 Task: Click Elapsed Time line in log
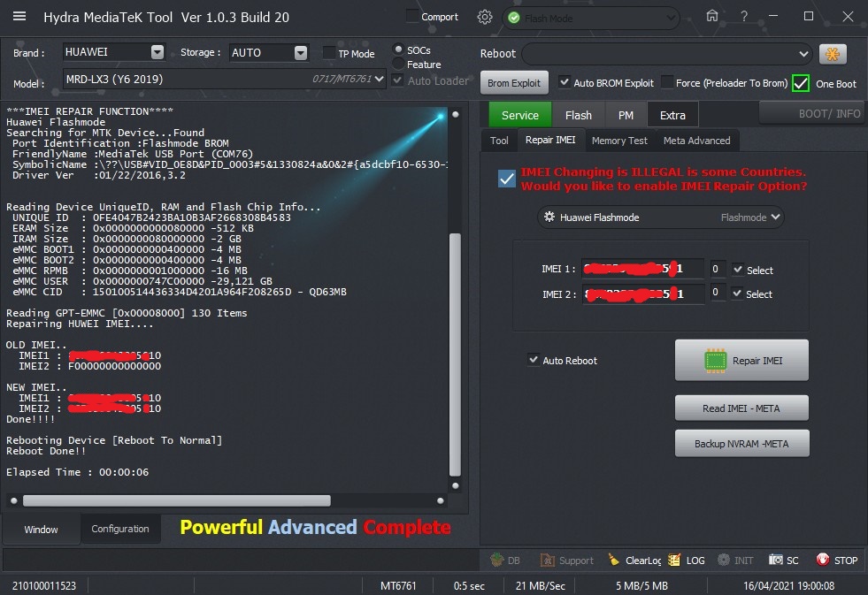(x=78, y=472)
